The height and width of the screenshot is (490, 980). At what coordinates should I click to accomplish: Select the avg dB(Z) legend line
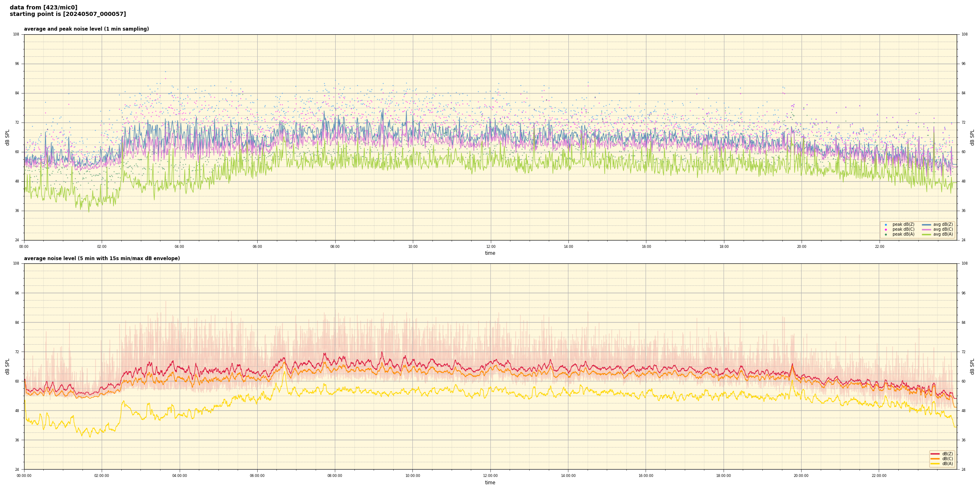pos(927,225)
